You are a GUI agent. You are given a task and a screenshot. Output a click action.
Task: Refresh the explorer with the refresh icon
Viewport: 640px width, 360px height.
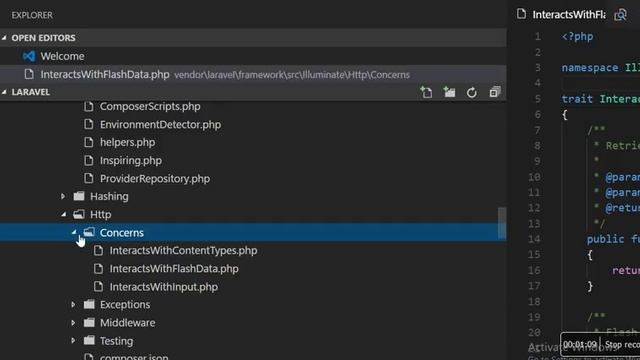click(472, 93)
